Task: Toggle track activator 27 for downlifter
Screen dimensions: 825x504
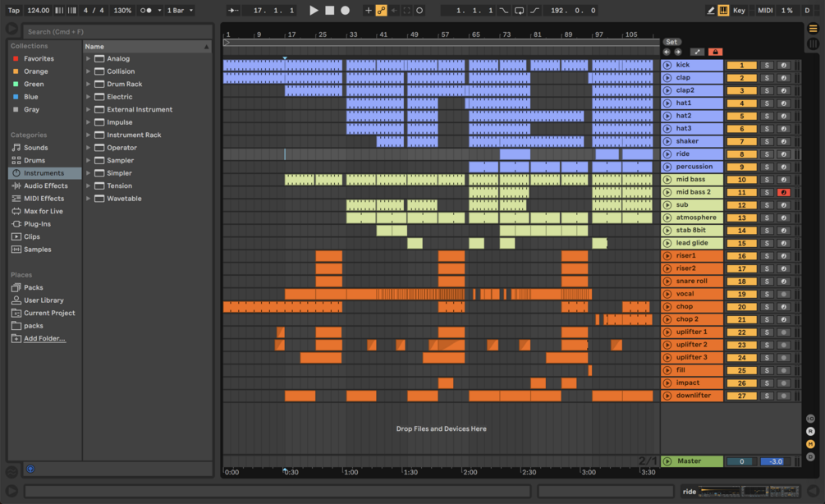Action: [741, 396]
